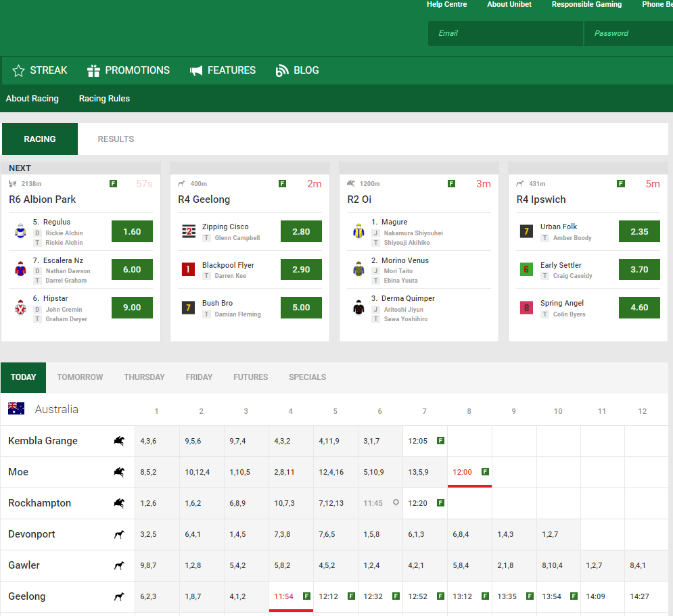Image resolution: width=673 pixels, height=616 pixels.
Task: Bet on Regulus at 1.60
Action: coord(132,231)
